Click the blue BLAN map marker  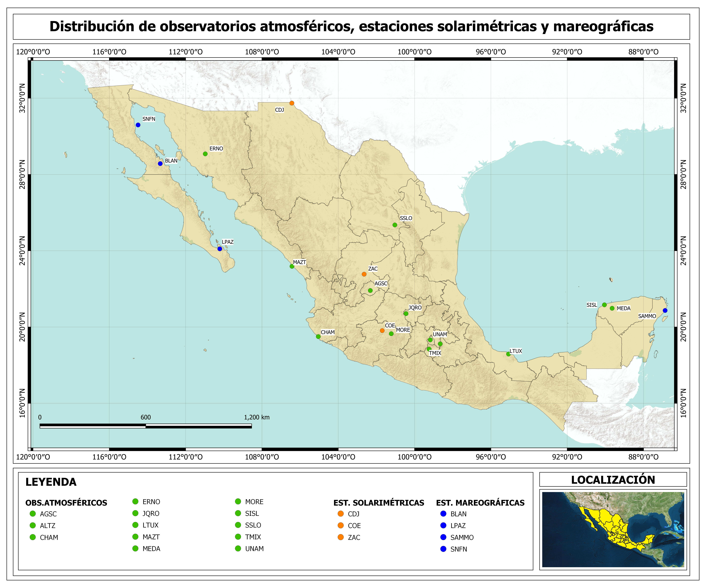160,164
